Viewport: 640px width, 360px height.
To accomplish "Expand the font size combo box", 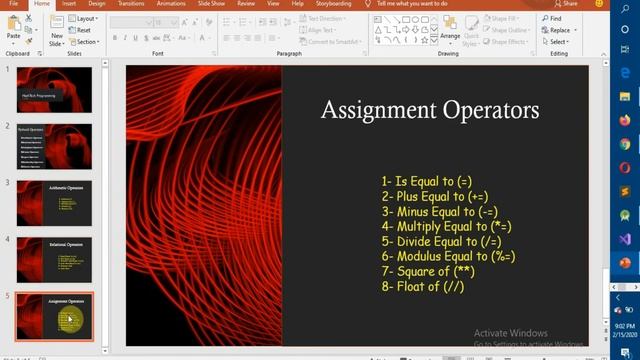I will [174, 22].
